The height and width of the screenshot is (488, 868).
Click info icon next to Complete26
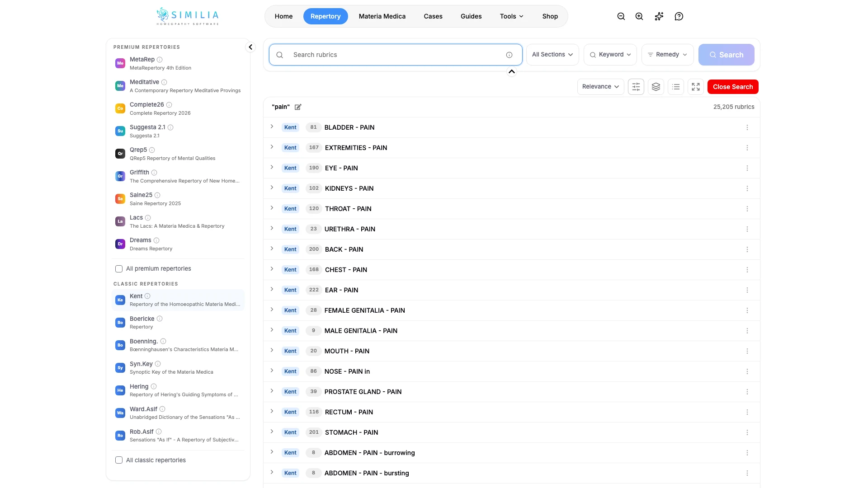point(169,105)
